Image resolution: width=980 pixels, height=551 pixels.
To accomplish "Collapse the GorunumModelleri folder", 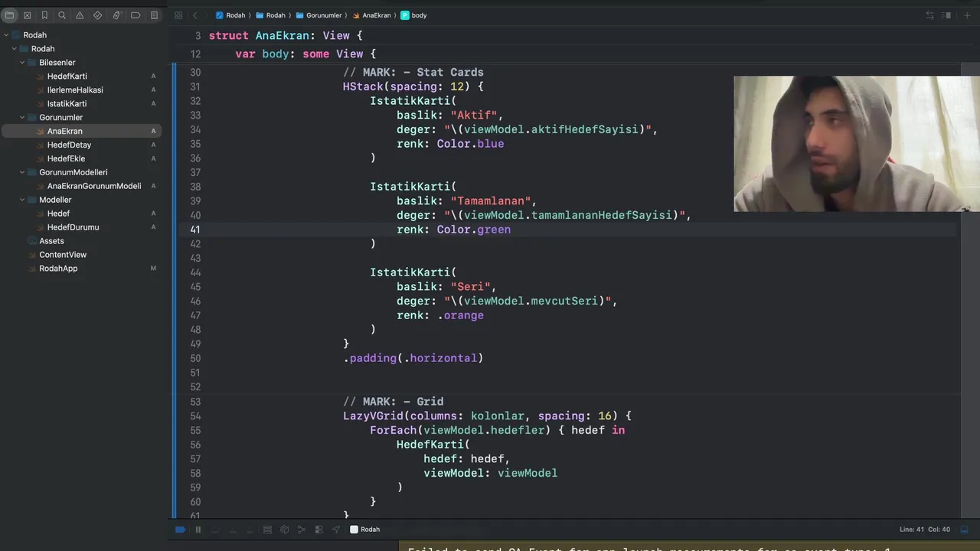I will [x=22, y=173].
